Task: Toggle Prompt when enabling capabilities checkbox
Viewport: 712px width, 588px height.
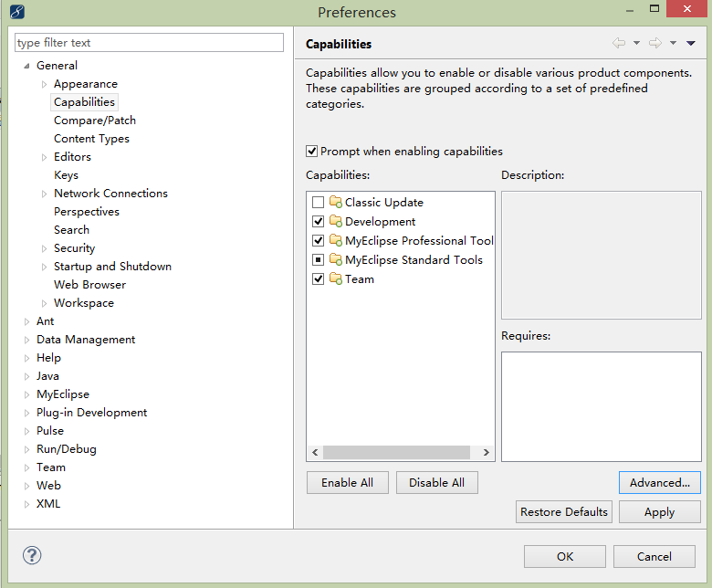Action: click(311, 152)
